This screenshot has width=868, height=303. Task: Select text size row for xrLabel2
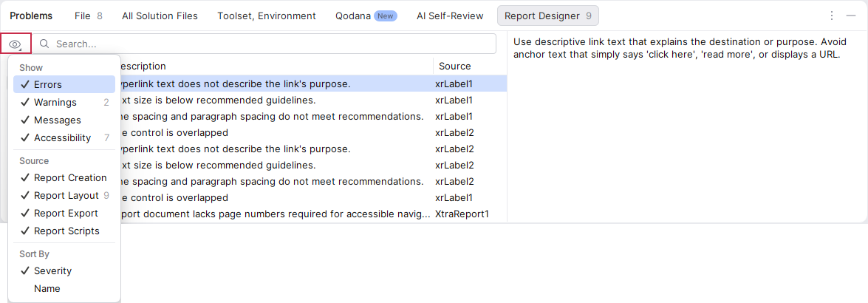[313, 165]
